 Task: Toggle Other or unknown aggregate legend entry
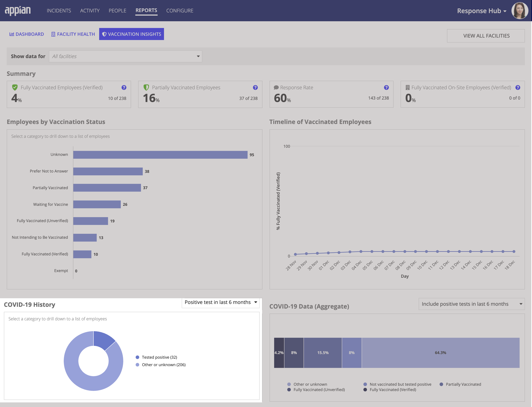click(x=307, y=385)
